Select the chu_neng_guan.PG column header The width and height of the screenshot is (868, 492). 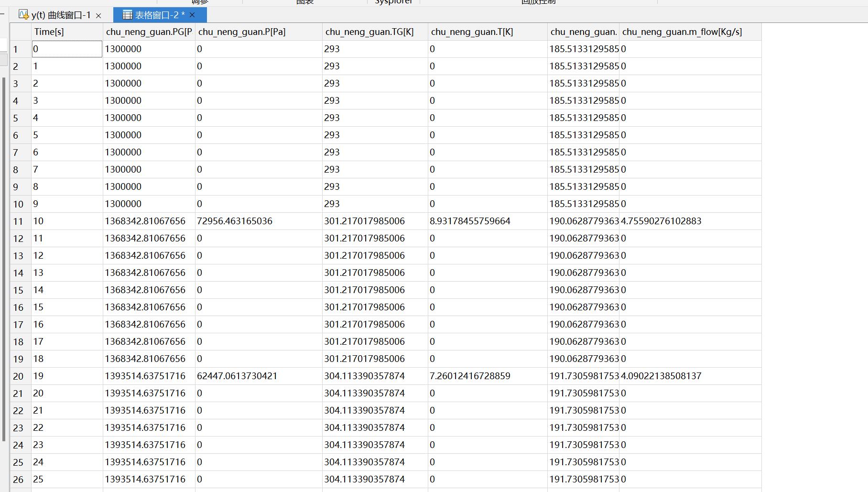coord(149,32)
